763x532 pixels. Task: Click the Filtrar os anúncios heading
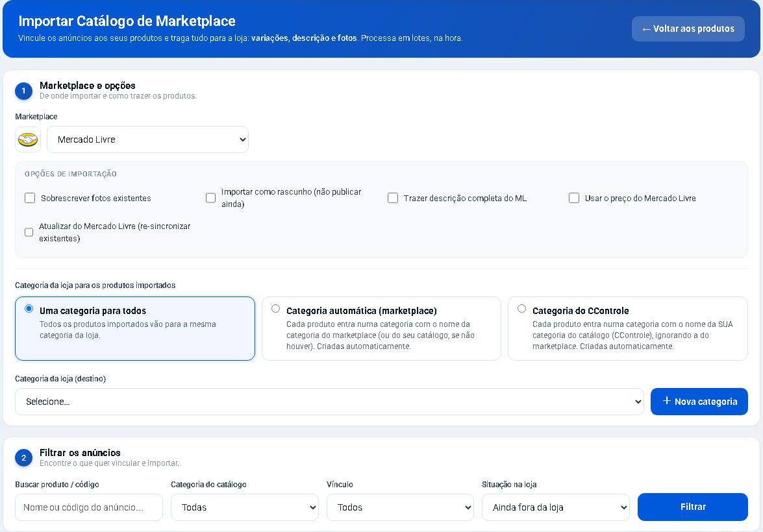tap(81, 453)
